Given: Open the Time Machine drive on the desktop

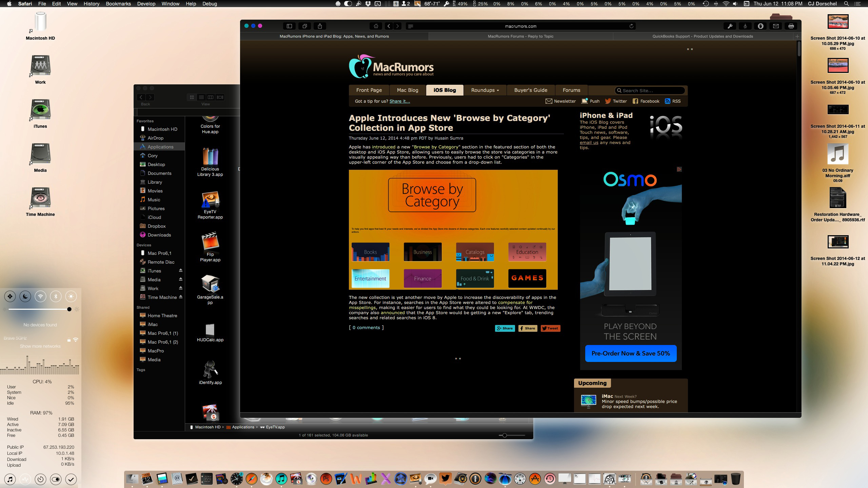Looking at the screenshot, I should coord(40,197).
